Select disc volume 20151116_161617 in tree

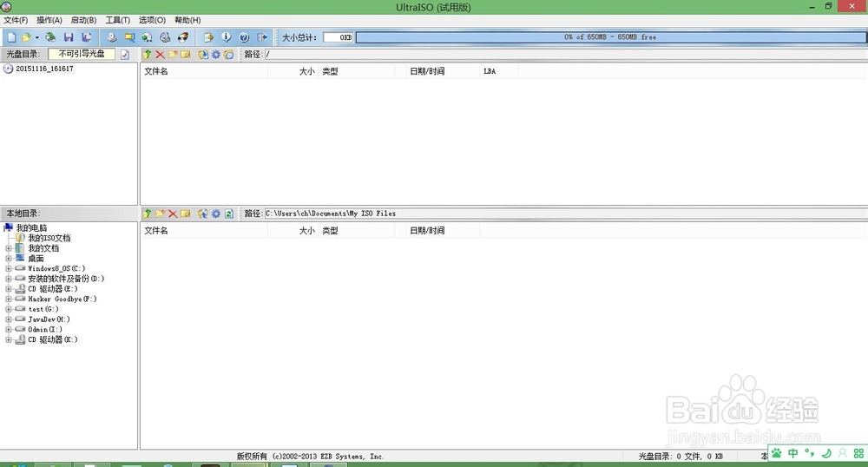click(x=44, y=69)
